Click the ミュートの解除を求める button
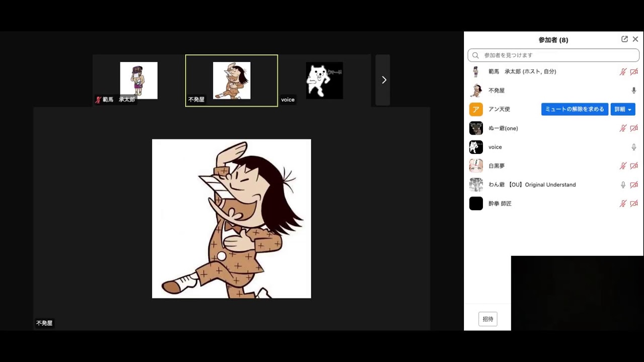This screenshot has width=644, height=362. (x=575, y=109)
